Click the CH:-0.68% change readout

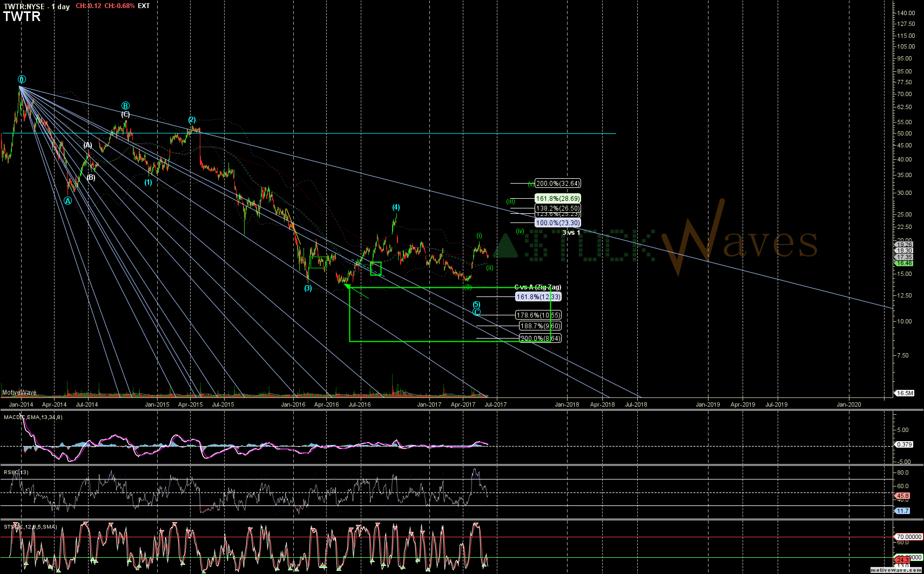click(119, 6)
